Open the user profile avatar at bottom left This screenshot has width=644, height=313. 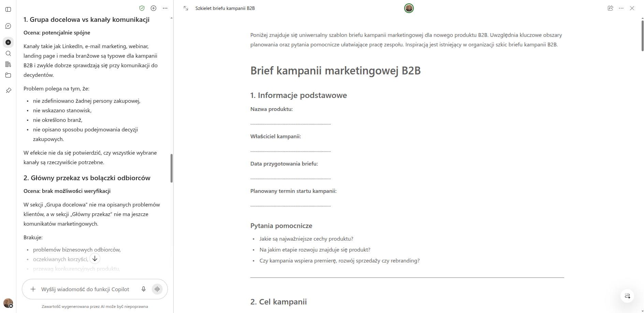[x=8, y=303]
